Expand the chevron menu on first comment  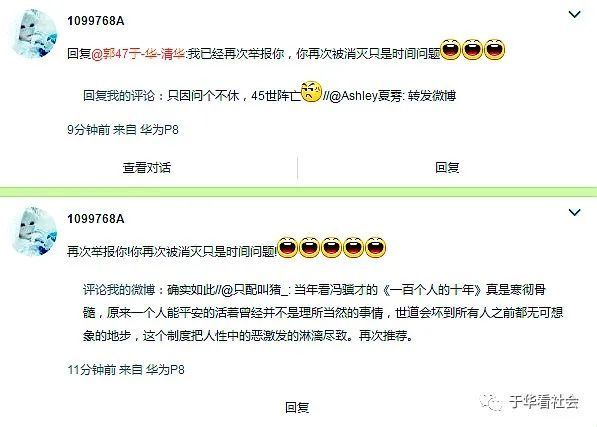[x=574, y=15]
